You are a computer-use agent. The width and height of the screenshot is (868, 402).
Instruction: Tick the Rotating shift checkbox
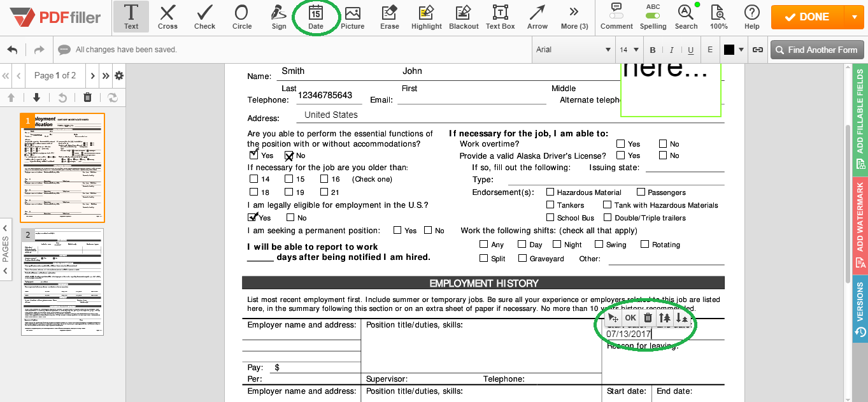644,244
